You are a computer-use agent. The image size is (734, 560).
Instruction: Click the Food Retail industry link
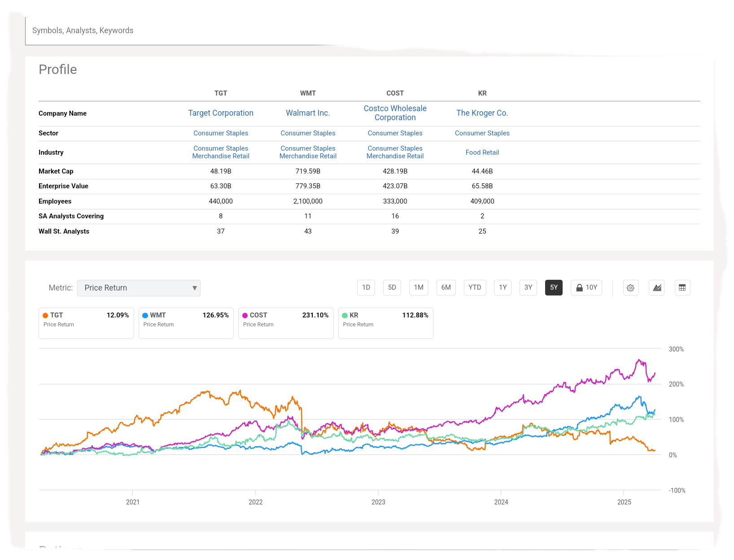(482, 152)
